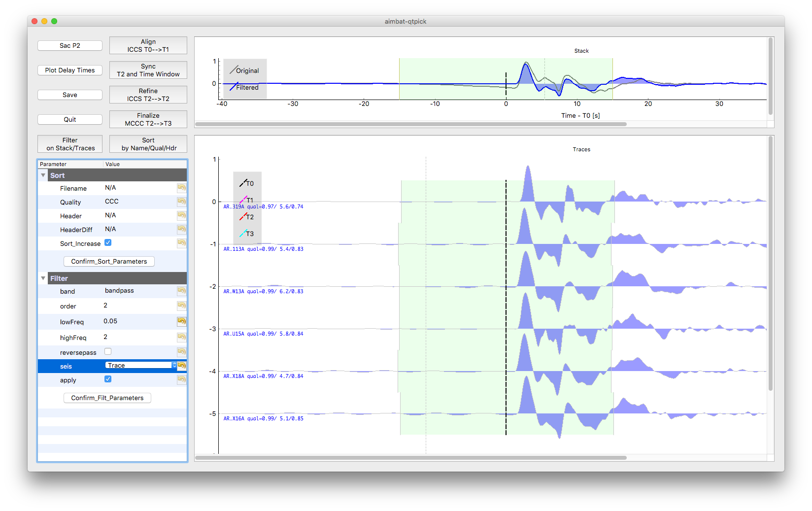Select the band value bandpass

[119, 290]
